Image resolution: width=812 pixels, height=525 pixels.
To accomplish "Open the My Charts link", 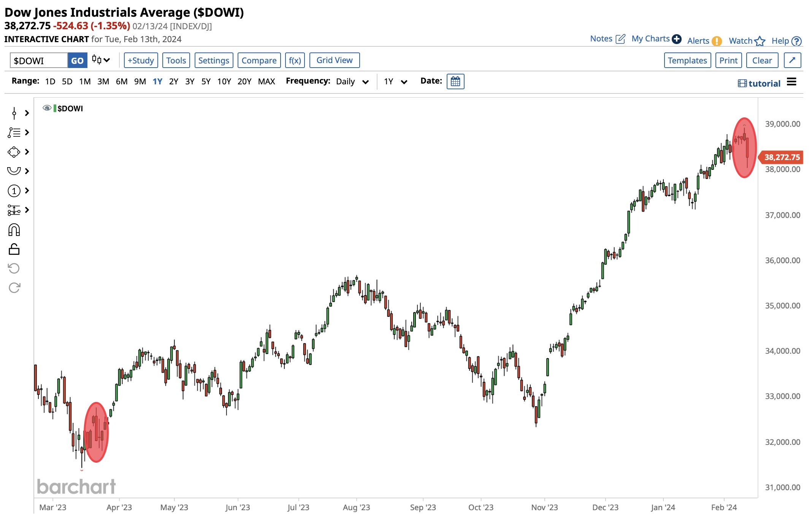I will pos(650,39).
